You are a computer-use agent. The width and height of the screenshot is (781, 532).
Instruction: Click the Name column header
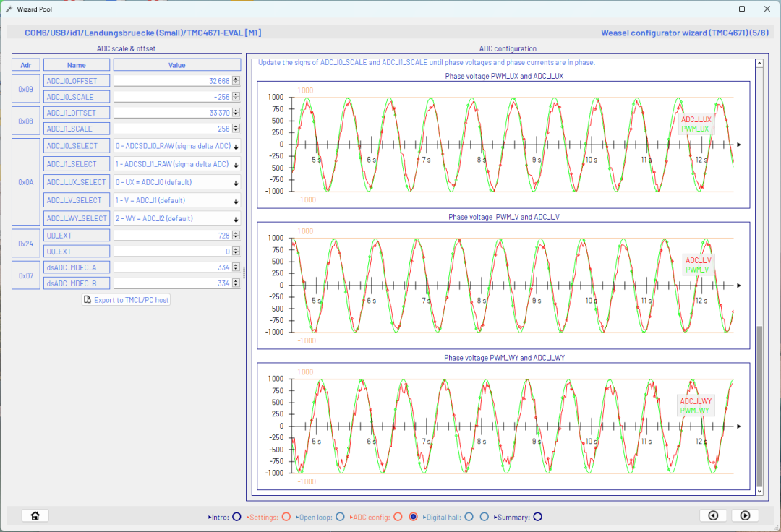click(x=77, y=65)
